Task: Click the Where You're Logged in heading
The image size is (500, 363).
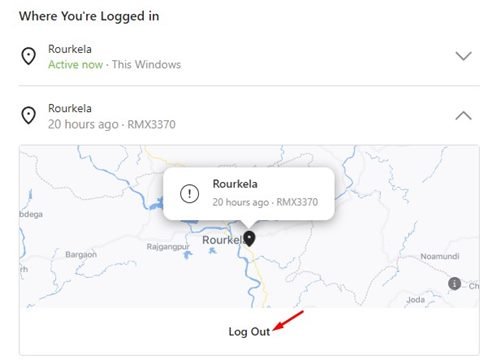Action: pyautogui.click(x=89, y=16)
